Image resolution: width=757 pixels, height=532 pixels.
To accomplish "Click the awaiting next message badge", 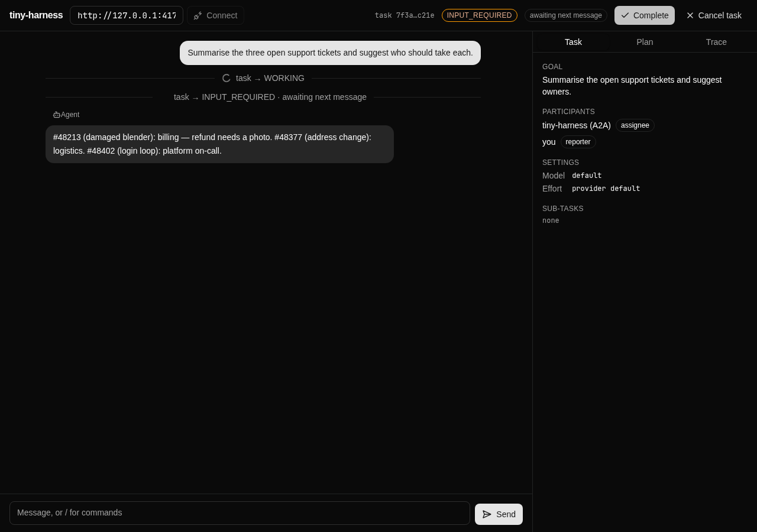I will click(566, 15).
